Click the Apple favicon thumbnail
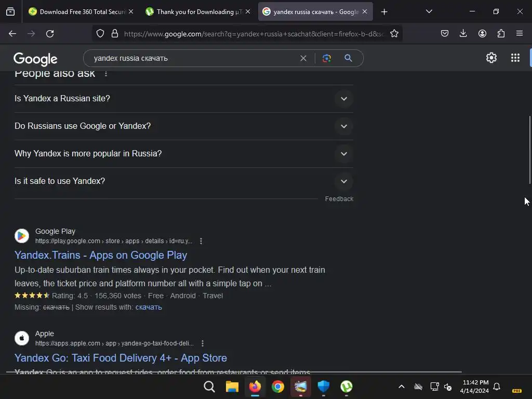532x399 pixels. point(22,338)
